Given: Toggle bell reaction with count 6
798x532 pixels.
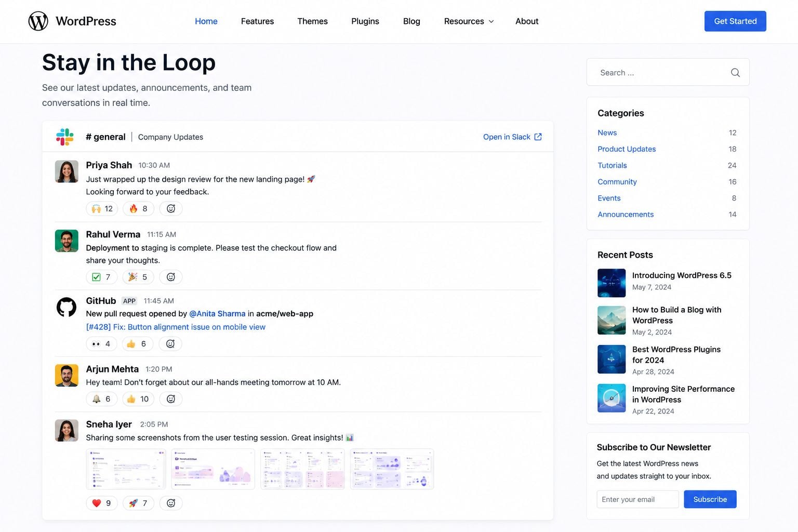Looking at the screenshot, I should (101, 399).
